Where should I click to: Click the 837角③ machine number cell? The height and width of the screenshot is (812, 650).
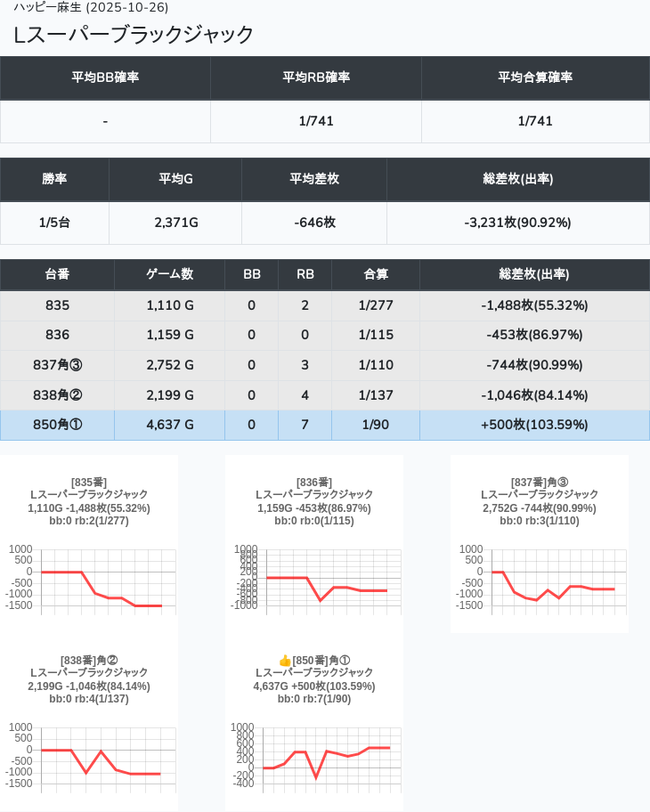57,365
